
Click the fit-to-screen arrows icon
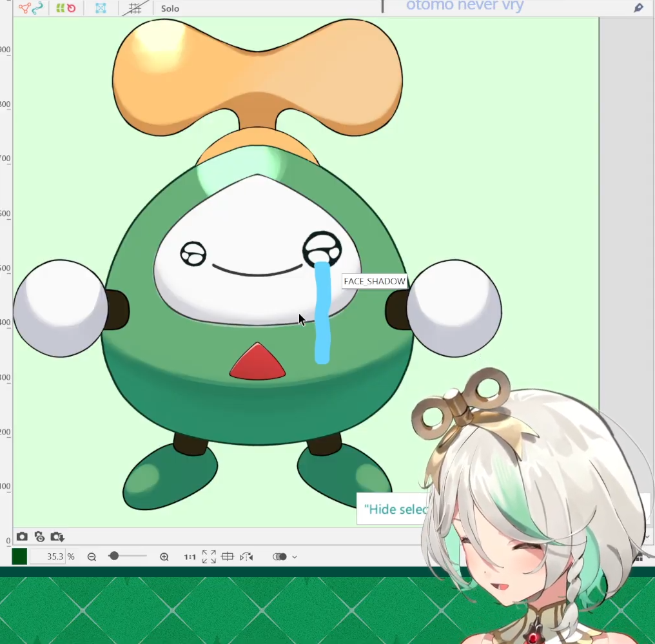(209, 556)
